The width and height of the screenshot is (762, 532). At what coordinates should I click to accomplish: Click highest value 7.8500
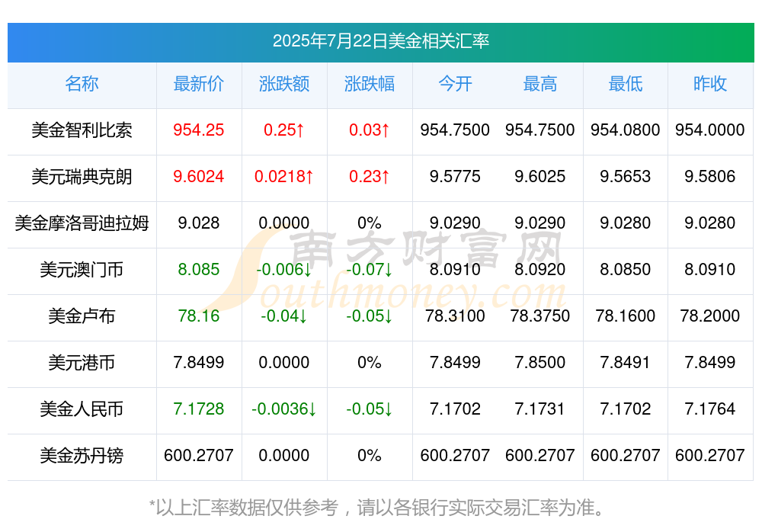(540, 362)
